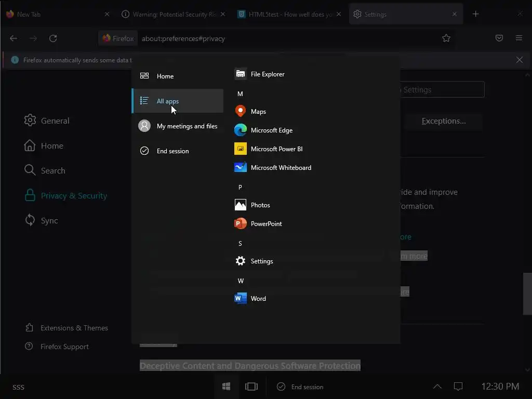The image size is (532, 399).
Task: Open Task View from the taskbar
Action: pos(251,387)
